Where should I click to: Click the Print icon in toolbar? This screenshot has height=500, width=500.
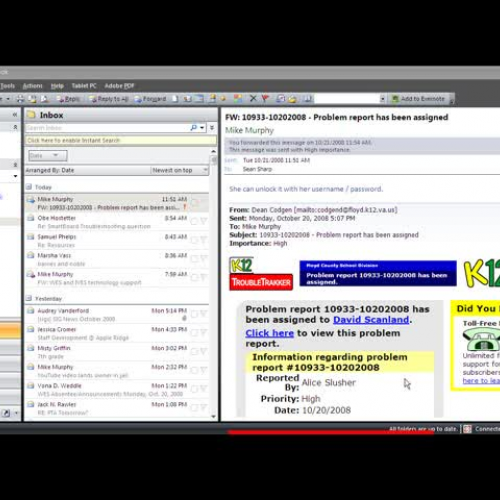[21, 99]
